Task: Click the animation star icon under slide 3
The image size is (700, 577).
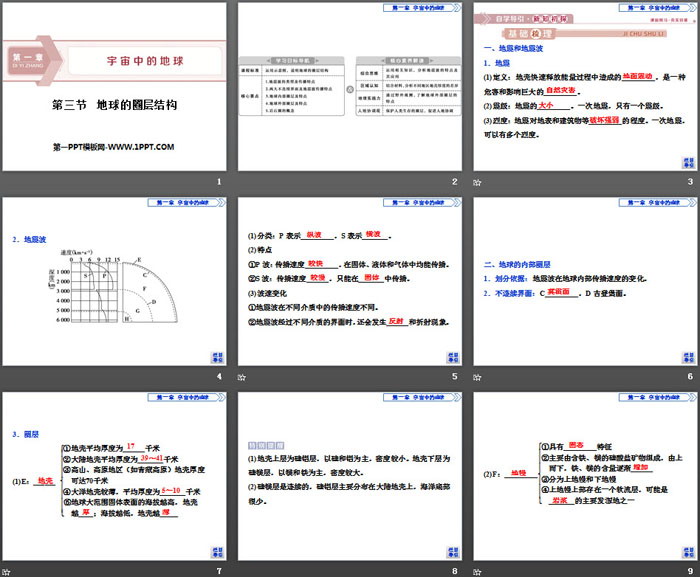Action: (477, 182)
